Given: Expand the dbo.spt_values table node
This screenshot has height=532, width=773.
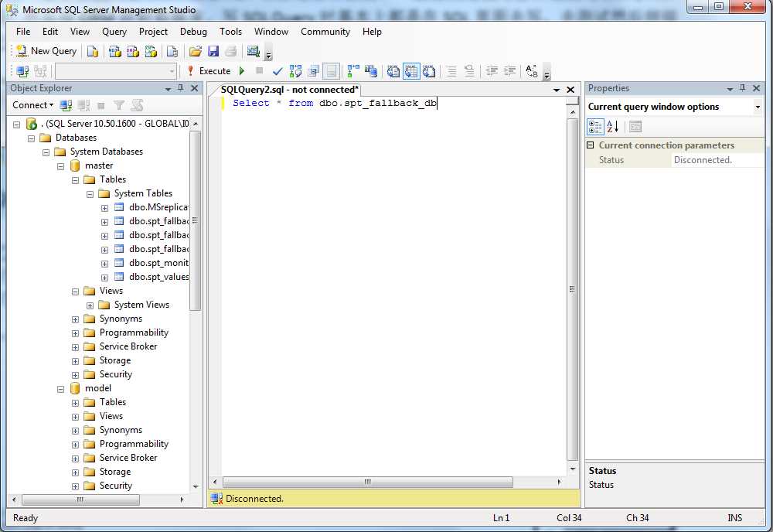Looking at the screenshot, I should 104,278.
